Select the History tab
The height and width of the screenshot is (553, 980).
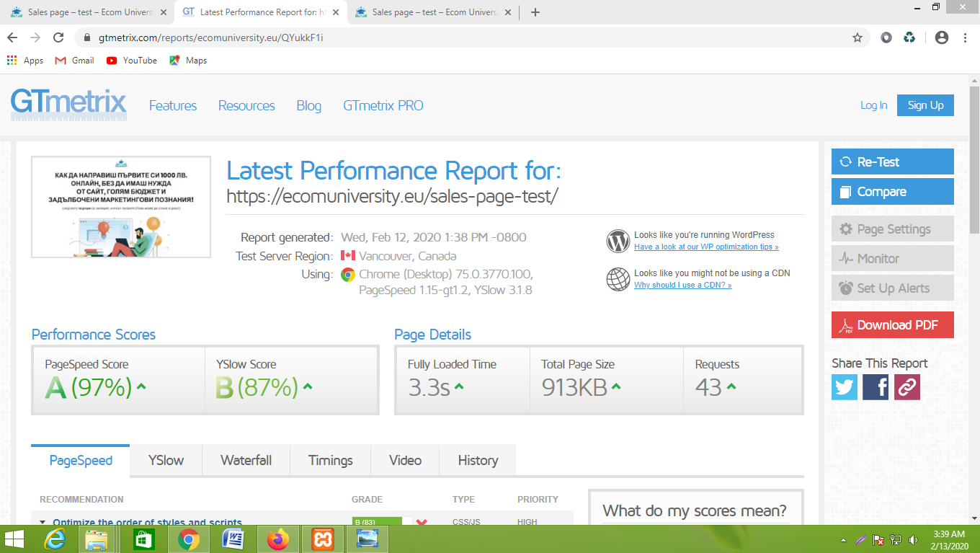tap(478, 461)
